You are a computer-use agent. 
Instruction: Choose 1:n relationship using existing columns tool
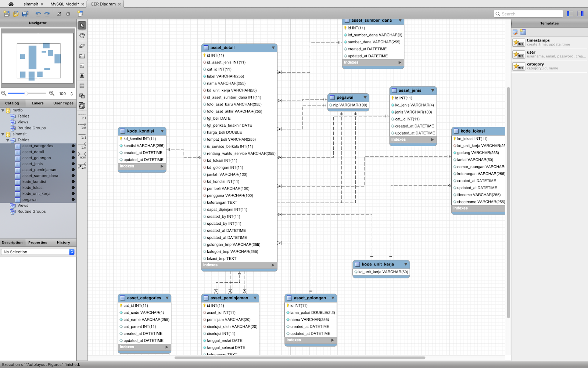pyautogui.click(x=82, y=166)
